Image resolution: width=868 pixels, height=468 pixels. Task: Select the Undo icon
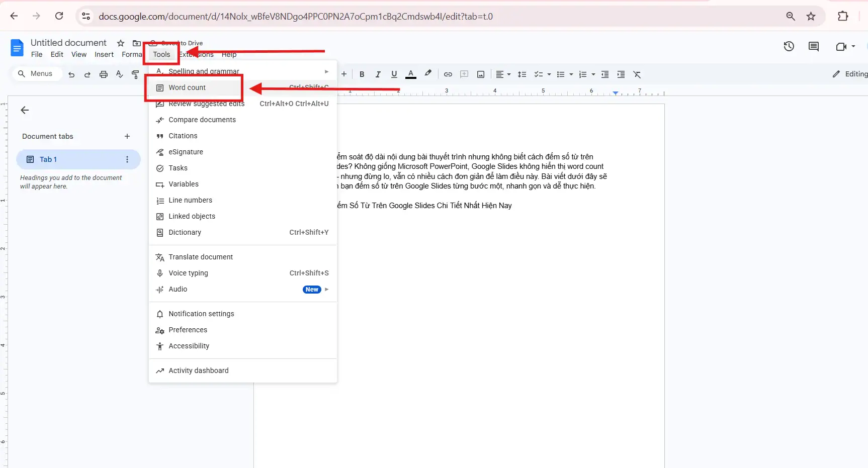[x=71, y=74]
